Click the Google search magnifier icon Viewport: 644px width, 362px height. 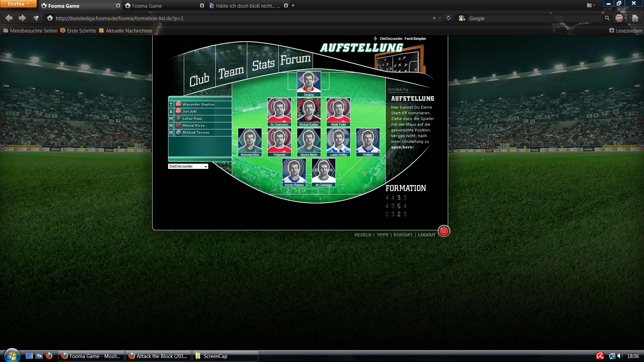607,18
